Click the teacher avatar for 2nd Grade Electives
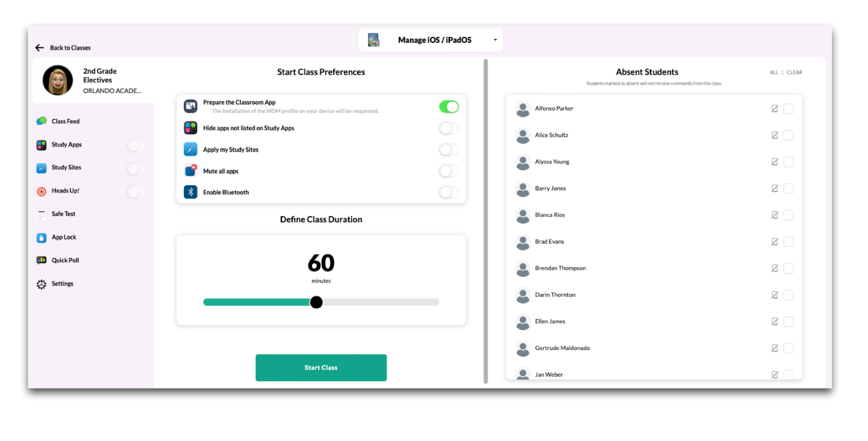Viewport: 868px width, 441px height. (x=58, y=80)
